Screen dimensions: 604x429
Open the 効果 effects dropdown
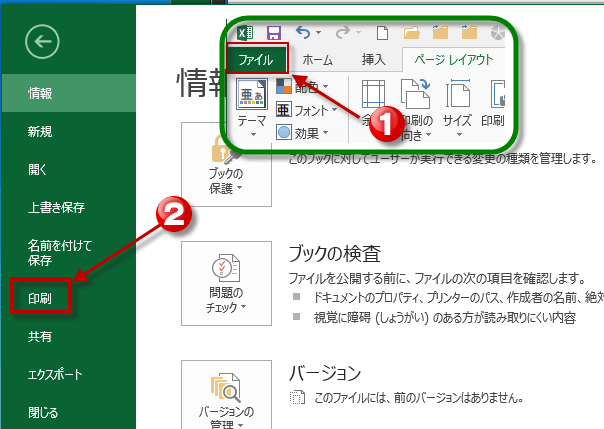pos(302,133)
